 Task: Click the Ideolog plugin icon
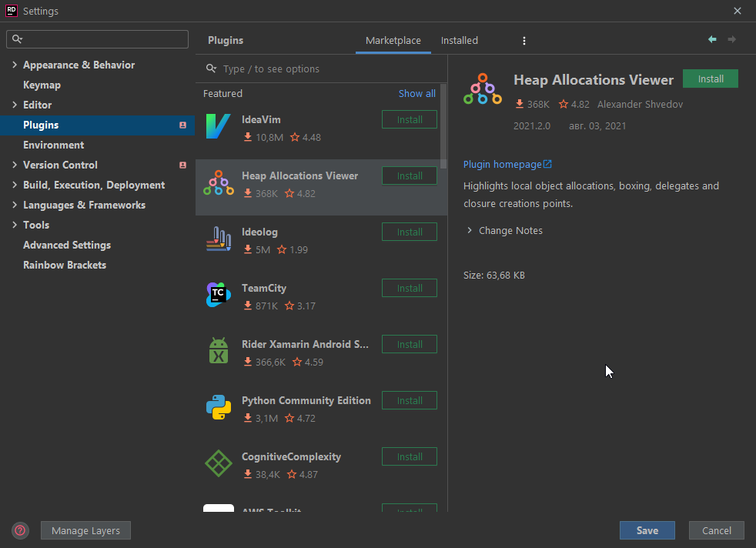pos(219,239)
